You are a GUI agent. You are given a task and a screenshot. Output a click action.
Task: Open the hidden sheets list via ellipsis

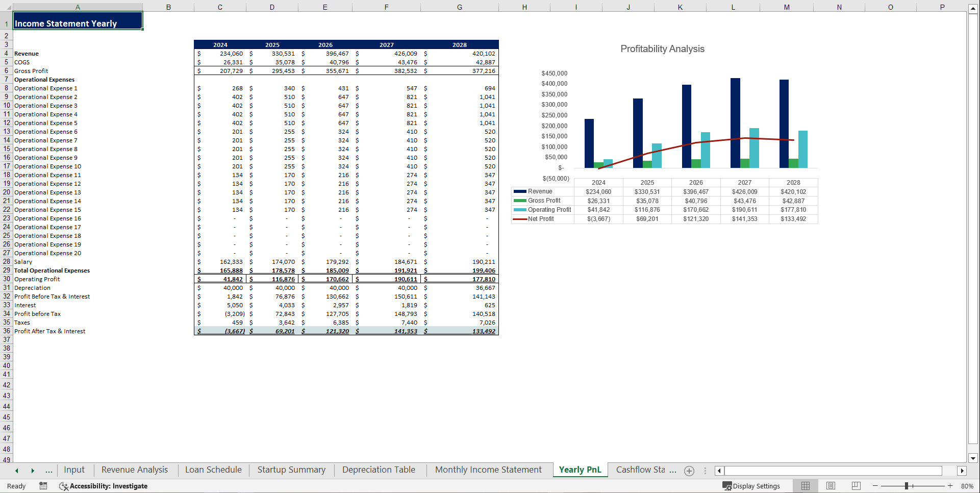coord(48,470)
